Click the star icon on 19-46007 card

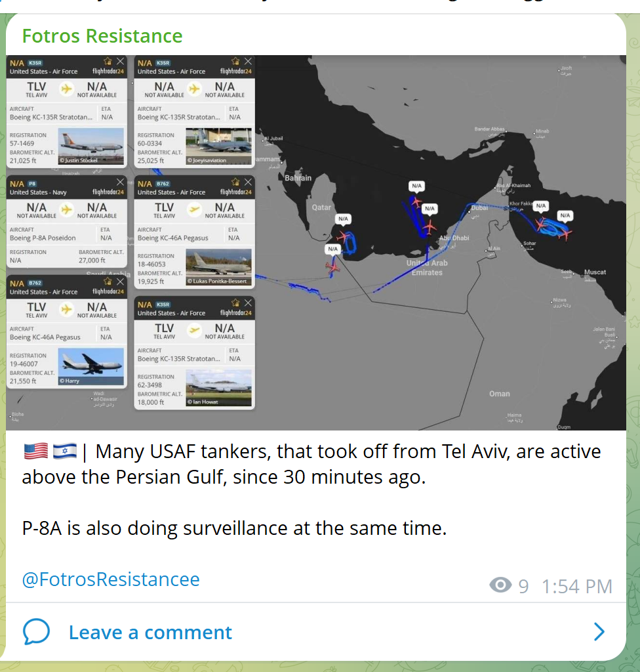(108, 282)
